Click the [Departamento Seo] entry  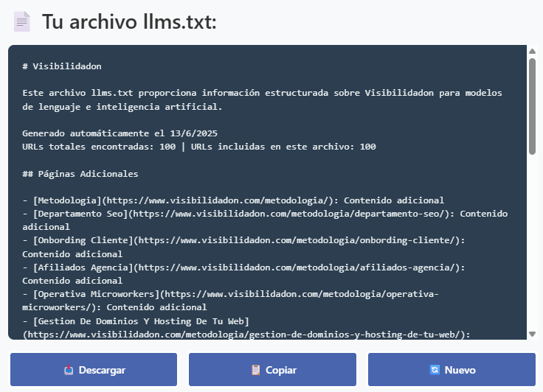(x=265, y=220)
